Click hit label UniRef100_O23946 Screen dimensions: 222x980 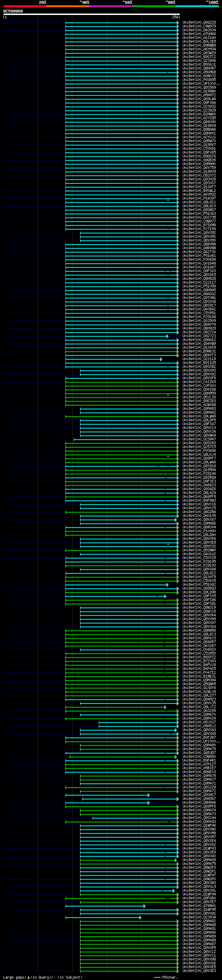(199, 60)
